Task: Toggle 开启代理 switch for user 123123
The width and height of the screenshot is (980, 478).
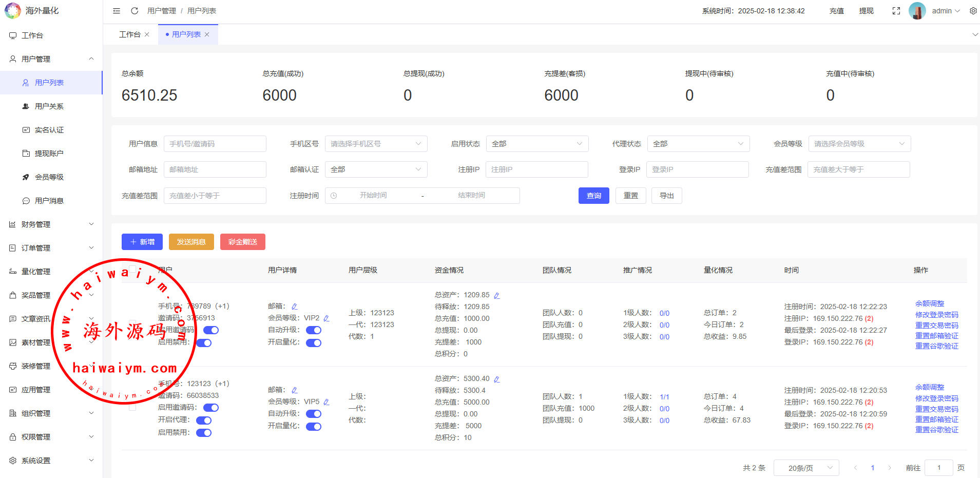Action: (x=204, y=420)
